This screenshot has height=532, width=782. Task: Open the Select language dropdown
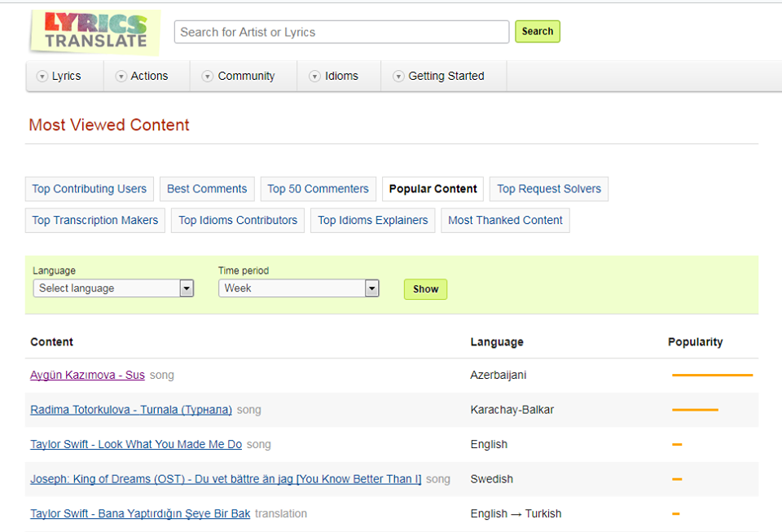[x=113, y=288]
